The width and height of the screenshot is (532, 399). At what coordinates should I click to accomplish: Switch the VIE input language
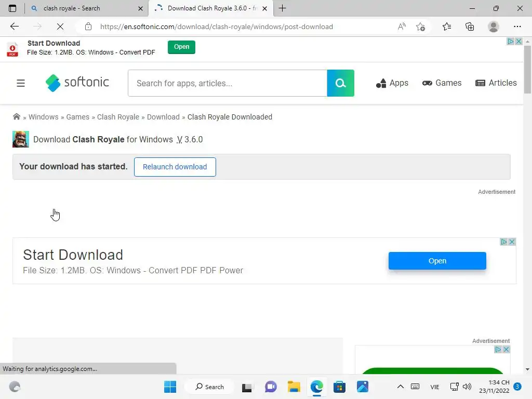(435, 387)
